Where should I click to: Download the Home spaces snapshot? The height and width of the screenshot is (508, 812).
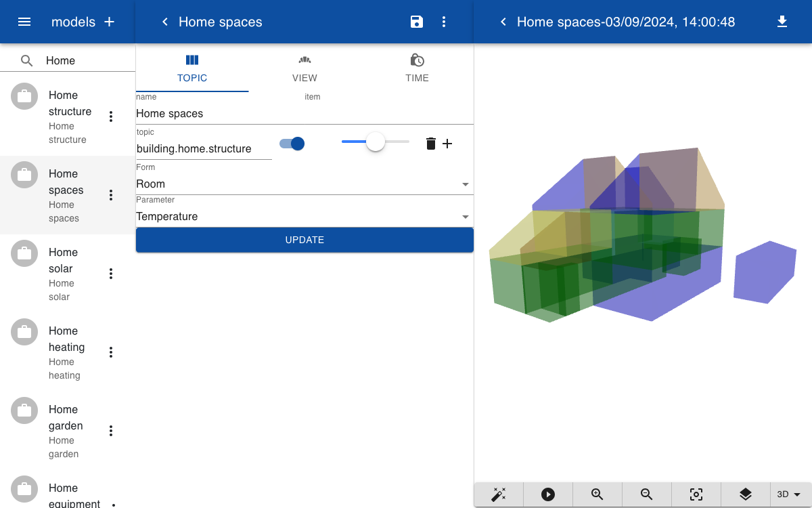[x=782, y=22]
